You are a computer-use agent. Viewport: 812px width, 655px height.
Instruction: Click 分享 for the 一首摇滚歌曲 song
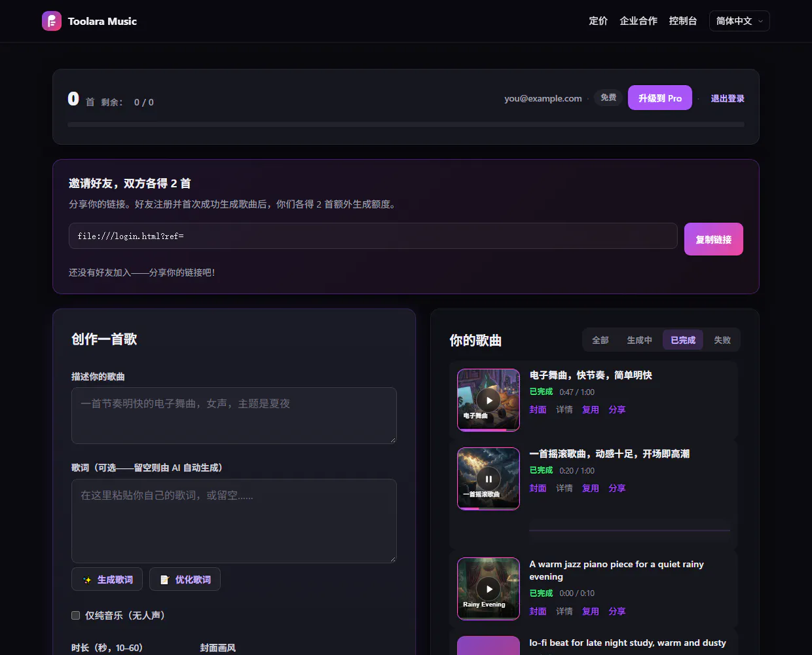[x=617, y=488]
